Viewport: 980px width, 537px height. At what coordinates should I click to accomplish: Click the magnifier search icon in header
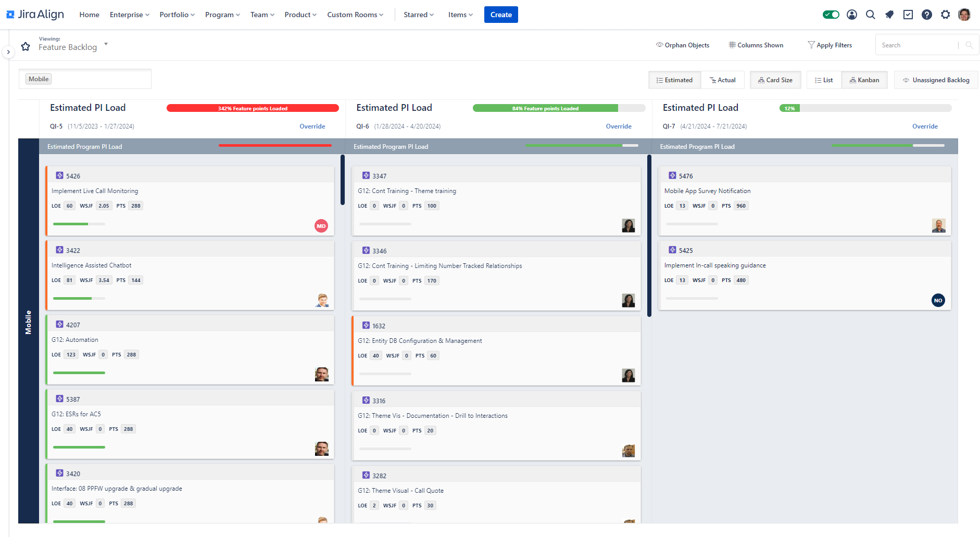[x=871, y=15]
